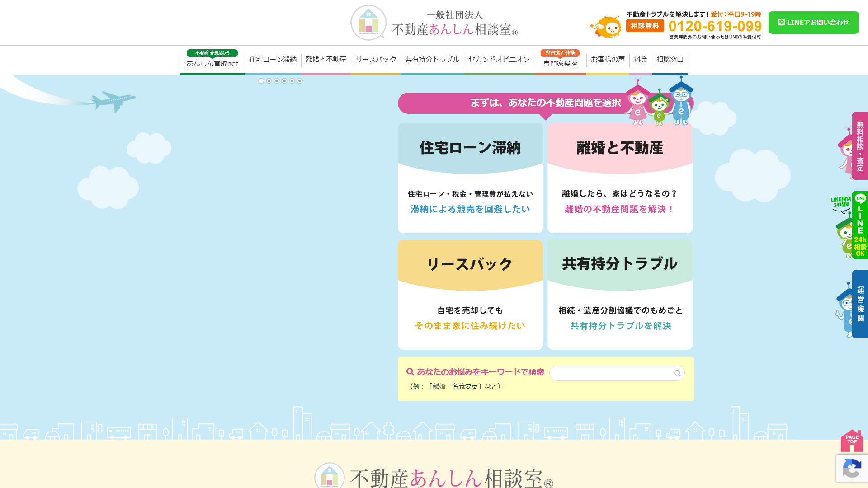Viewport: 868px width, 488px height.
Task: Select the second carousel slide dot
Action: pos(269,81)
